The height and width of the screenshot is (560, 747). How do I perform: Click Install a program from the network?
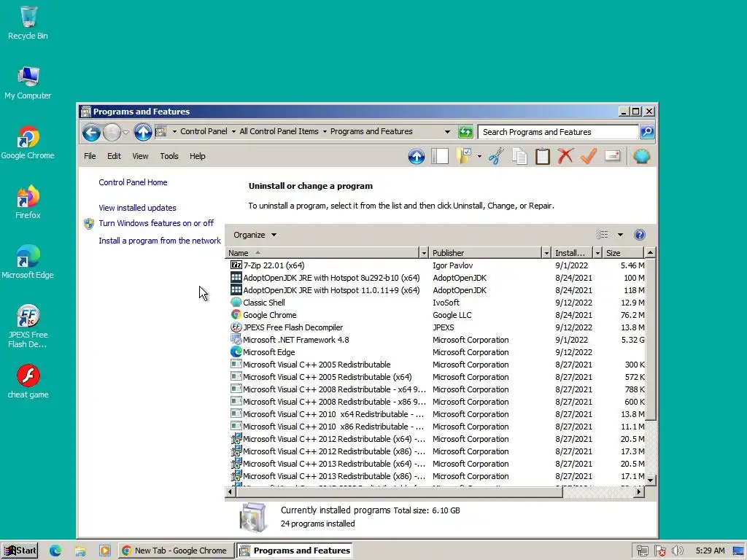[x=160, y=241]
